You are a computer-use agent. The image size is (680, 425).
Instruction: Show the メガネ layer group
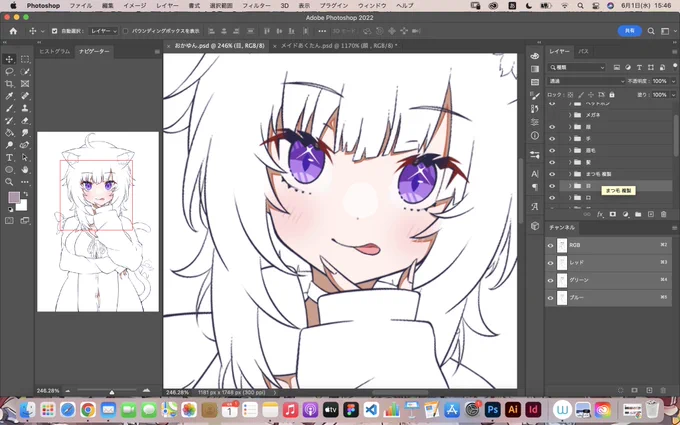(552, 115)
